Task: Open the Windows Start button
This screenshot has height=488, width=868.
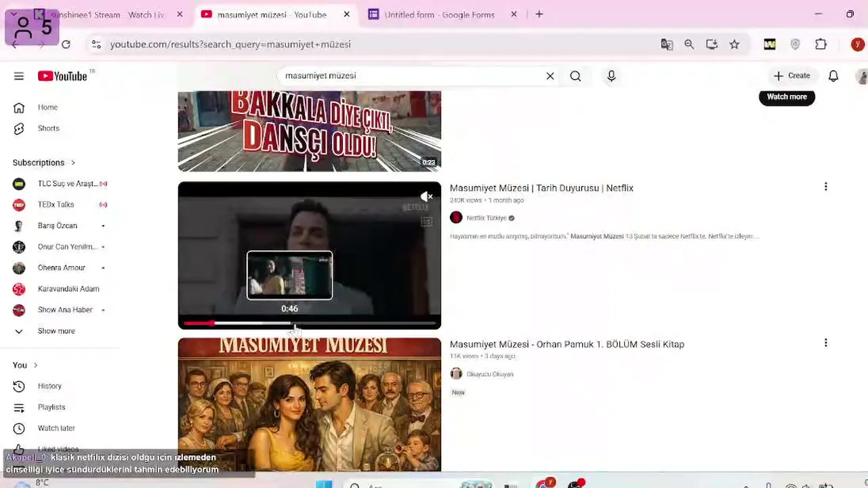Action: [324, 484]
